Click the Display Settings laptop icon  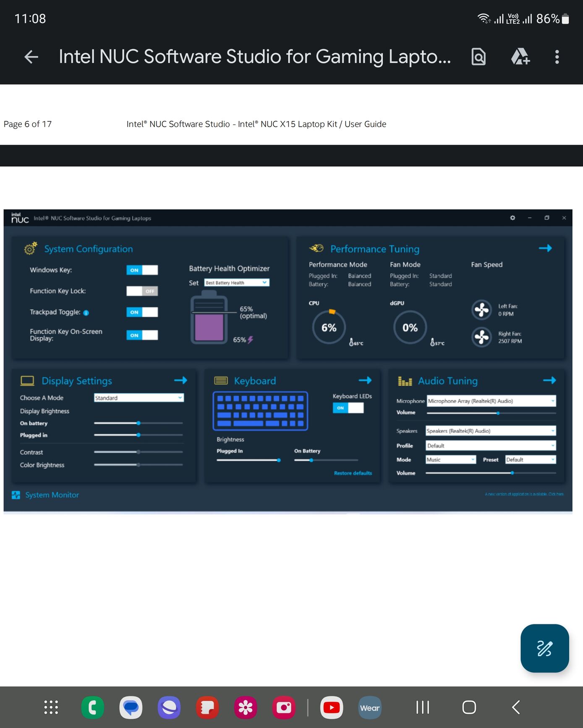tap(27, 381)
